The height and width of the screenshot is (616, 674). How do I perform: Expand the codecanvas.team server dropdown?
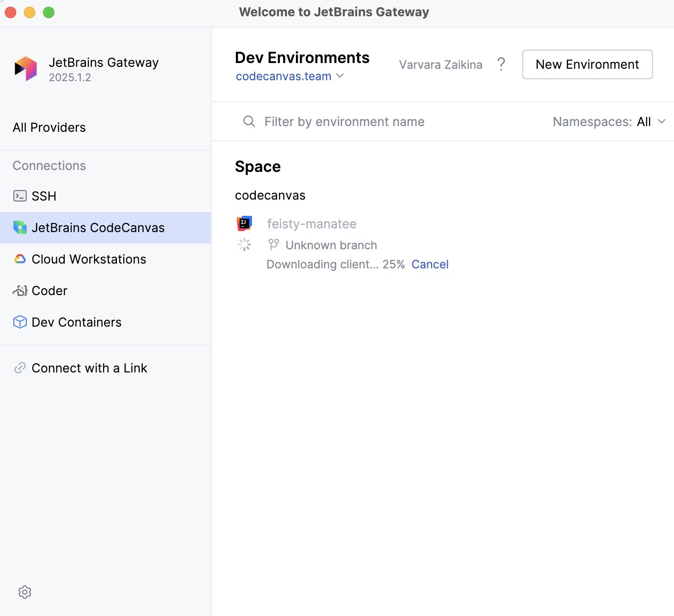pyautogui.click(x=290, y=76)
